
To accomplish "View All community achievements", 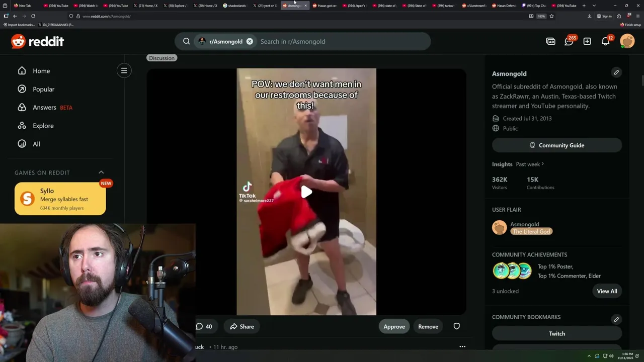I will coord(607,291).
